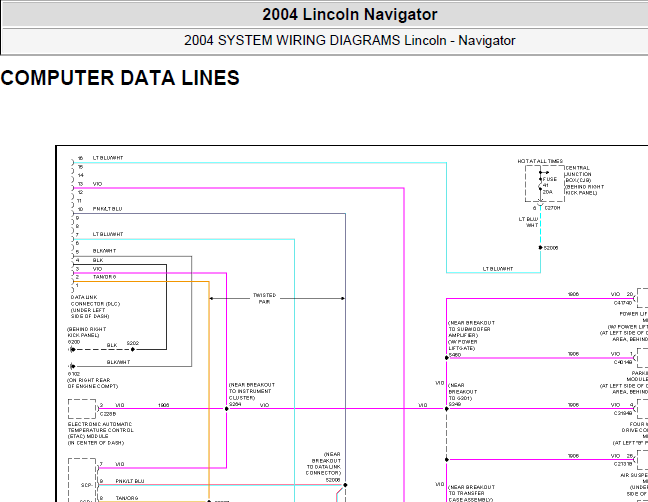Click the 'FUSE 41 20A' label
The width and height of the screenshot is (648, 502).
coord(549,186)
